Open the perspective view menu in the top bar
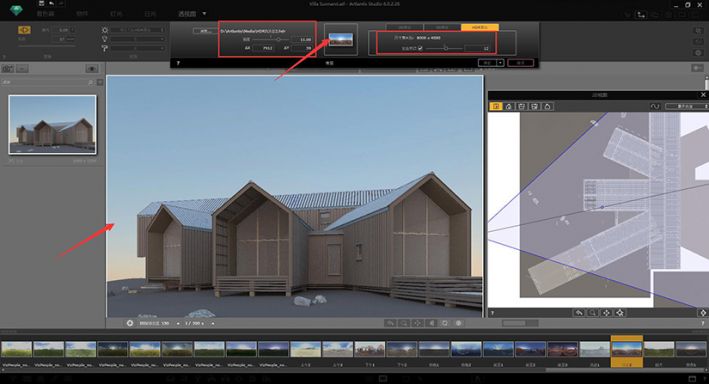The image size is (709, 384). pos(187,14)
